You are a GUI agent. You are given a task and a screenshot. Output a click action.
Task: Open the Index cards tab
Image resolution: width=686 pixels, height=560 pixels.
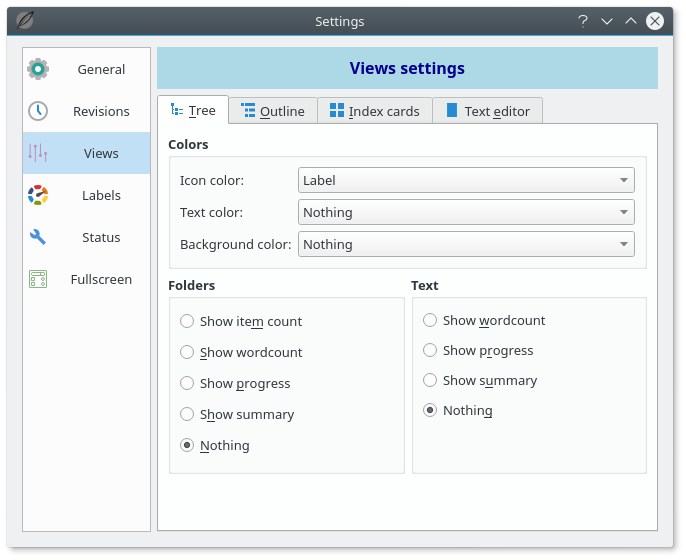(x=375, y=111)
